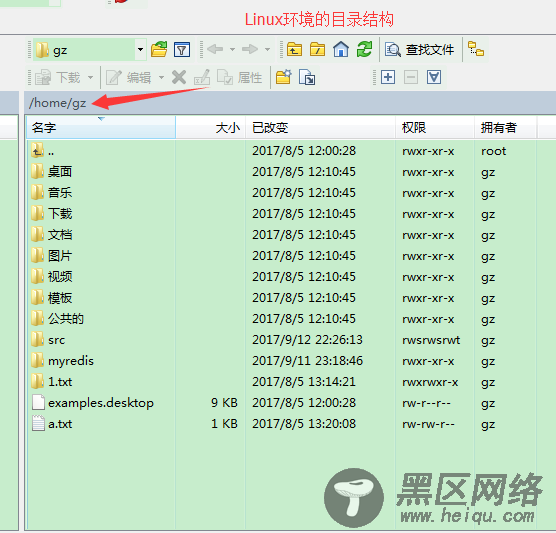Go to home directory icon

341,49
